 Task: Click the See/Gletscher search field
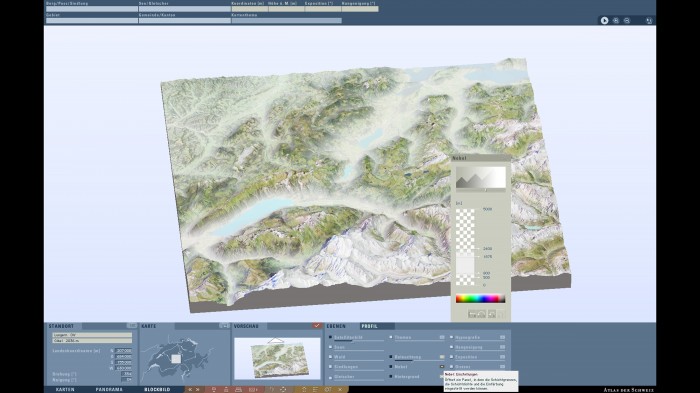[x=184, y=9]
